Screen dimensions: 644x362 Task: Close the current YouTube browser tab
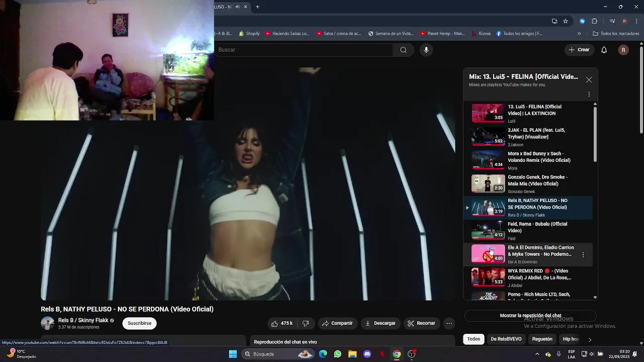tap(246, 7)
